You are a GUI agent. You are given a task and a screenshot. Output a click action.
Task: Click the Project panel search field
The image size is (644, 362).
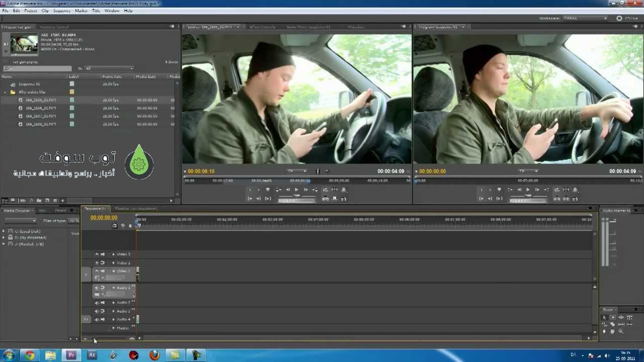(x=37, y=68)
